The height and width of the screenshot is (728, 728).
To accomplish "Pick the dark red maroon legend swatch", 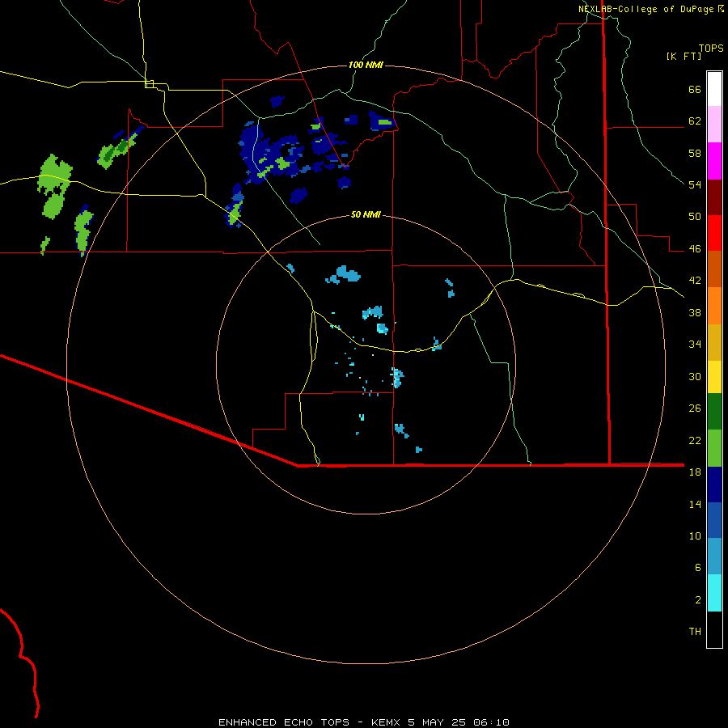I will click(714, 197).
